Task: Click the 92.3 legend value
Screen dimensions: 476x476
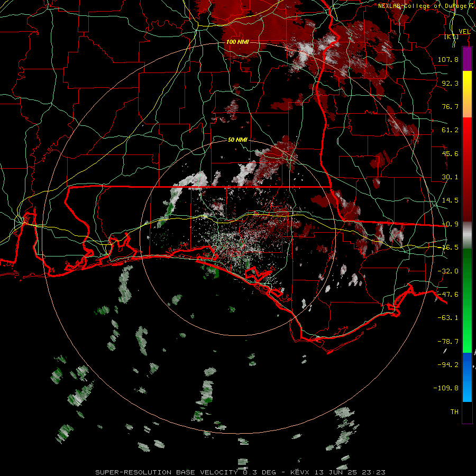Action: [x=450, y=83]
